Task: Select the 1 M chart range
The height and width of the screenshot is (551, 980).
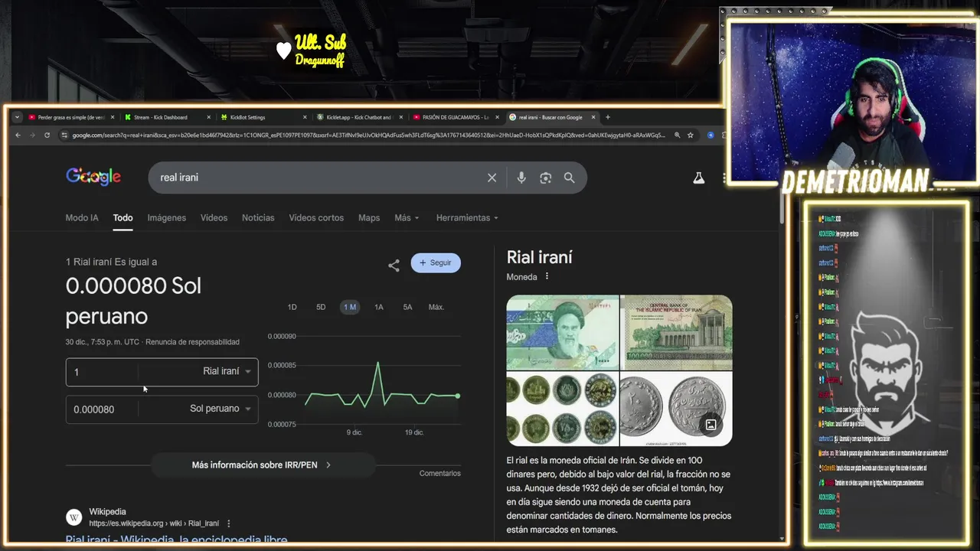Action: click(350, 307)
